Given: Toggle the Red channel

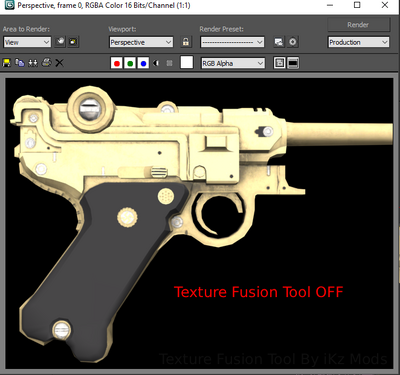Looking at the screenshot, I should (117, 63).
